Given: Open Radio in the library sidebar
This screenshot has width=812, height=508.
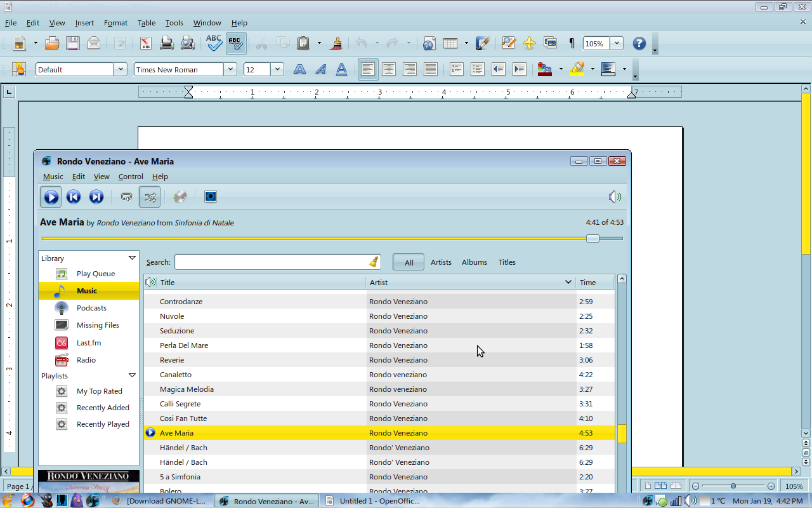Looking at the screenshot, I should (89, 360).
